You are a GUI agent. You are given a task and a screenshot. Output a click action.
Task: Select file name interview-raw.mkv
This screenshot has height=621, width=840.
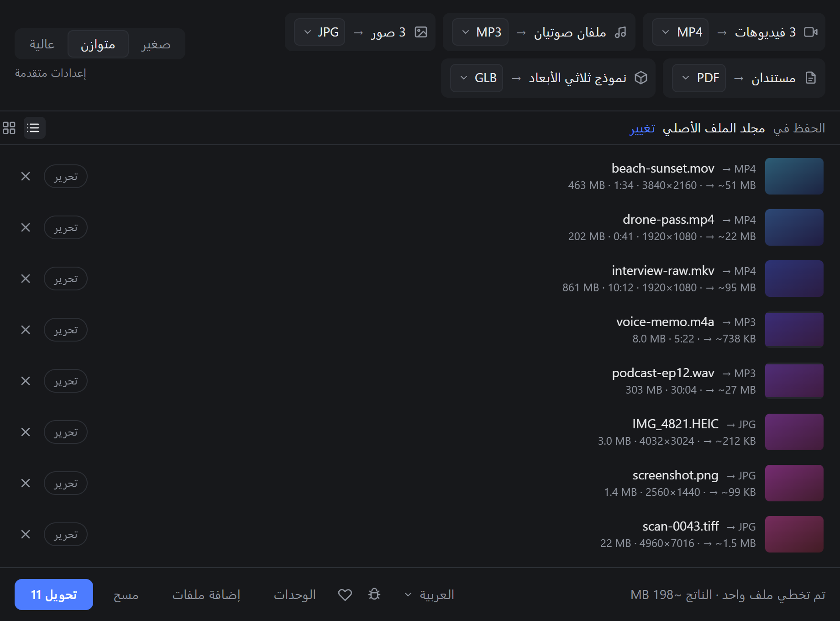tap(663, 271)
